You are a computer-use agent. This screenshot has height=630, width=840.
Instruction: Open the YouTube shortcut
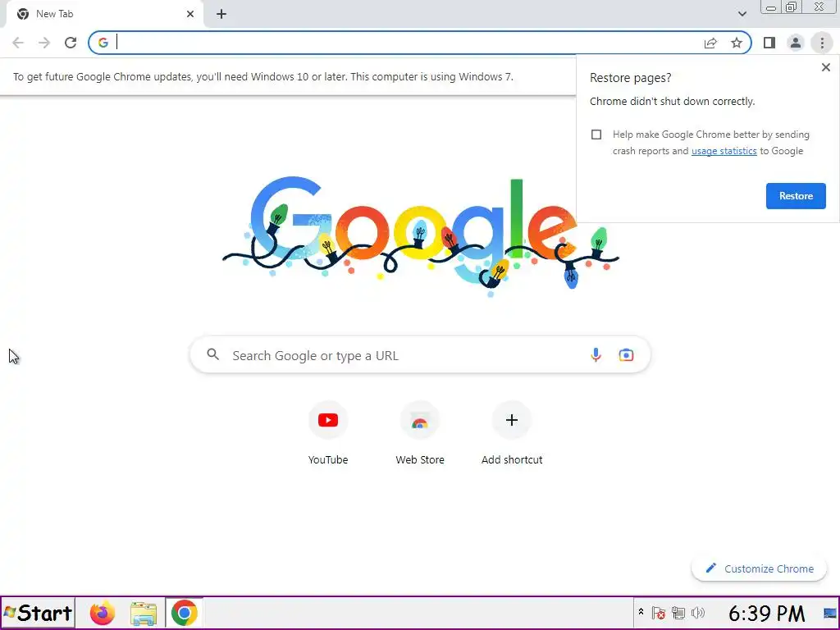(x=328, y=433)
